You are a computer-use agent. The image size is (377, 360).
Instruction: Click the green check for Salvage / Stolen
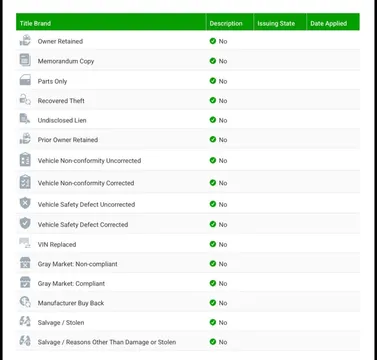(213, 322)
